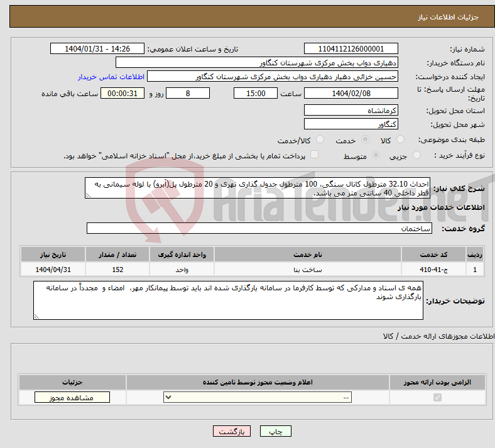Click the اطلاعات مجوزهای ارائه خدمت heading
This screenshot has height=448, width=495.
[x=438, y=336]
